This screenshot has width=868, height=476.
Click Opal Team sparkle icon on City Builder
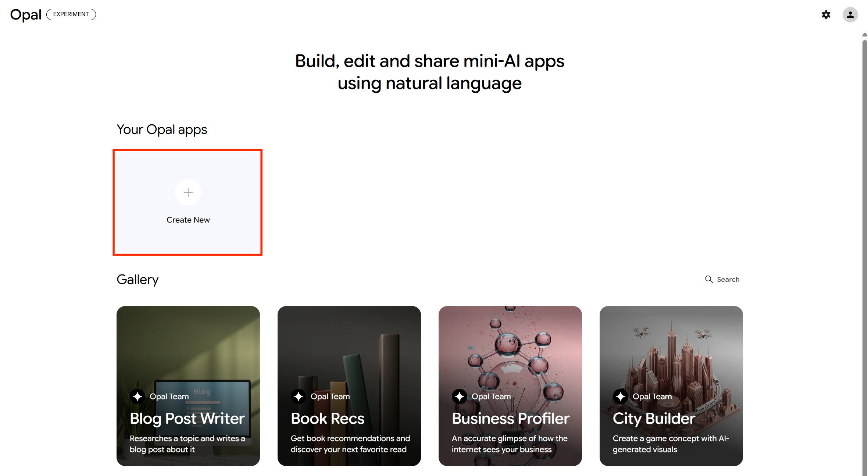(621, 397)
